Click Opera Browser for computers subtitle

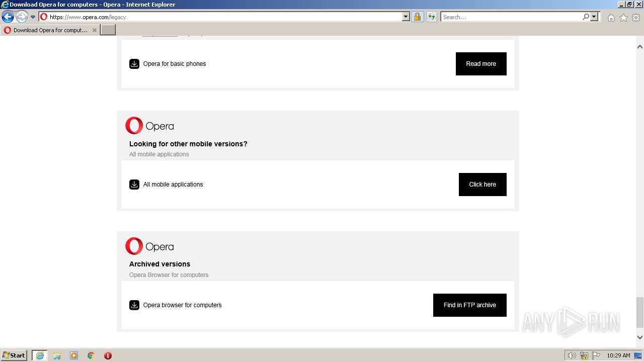click(169, 275)
